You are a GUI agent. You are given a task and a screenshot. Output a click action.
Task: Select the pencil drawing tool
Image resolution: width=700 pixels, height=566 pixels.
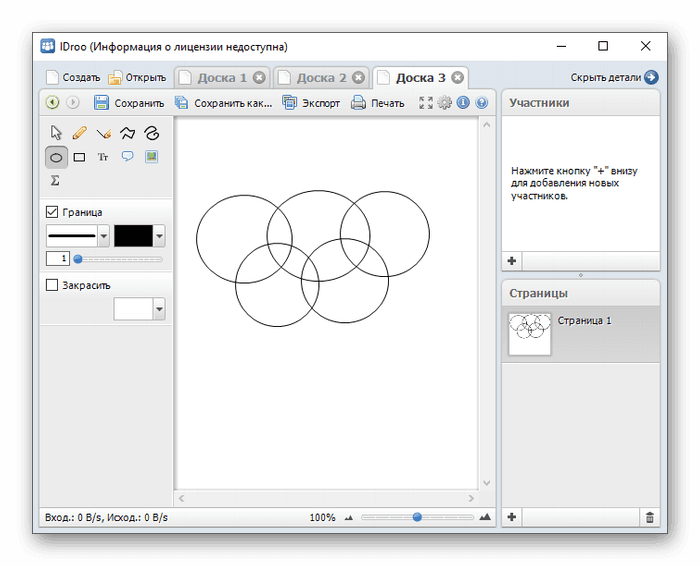[80, 132]
